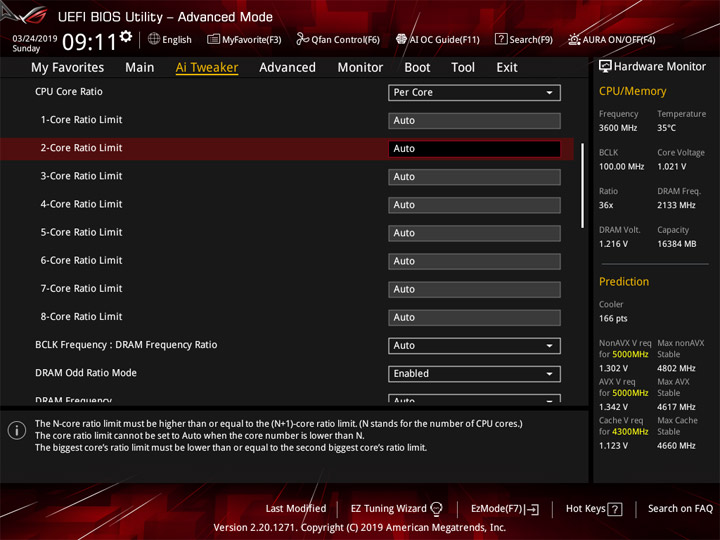Click the 03/24/2019 date display
The width and height of the screenshot is (720, 540).
[34, 39]
